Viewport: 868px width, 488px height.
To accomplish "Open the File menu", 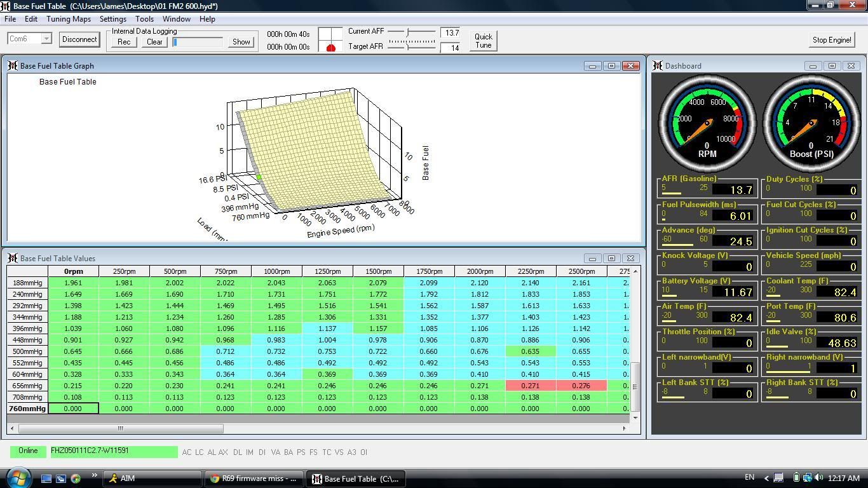I will pyautogui.click(x=11, y=19).
